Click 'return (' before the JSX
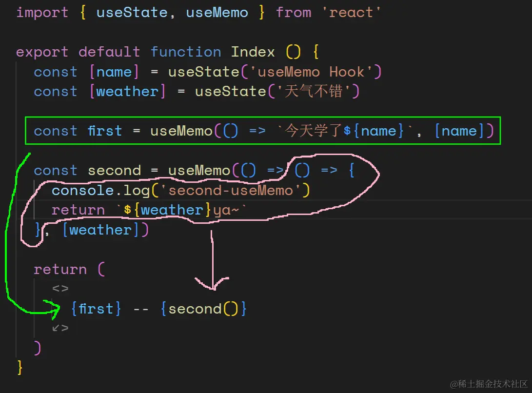 (69, 270)
